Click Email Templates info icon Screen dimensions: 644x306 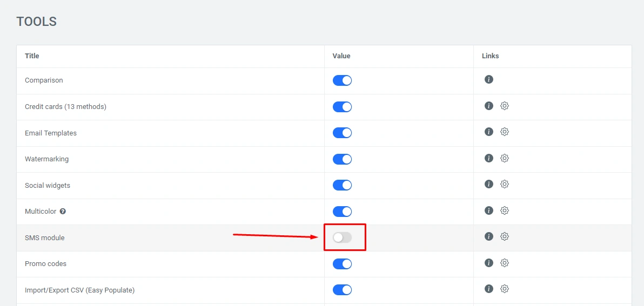[x=489, y=132]
